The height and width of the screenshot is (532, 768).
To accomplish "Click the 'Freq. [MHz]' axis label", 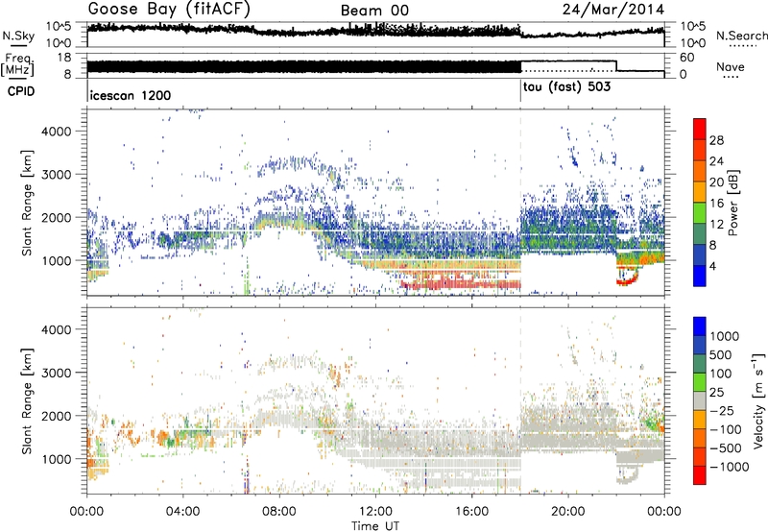I will 17,65.
